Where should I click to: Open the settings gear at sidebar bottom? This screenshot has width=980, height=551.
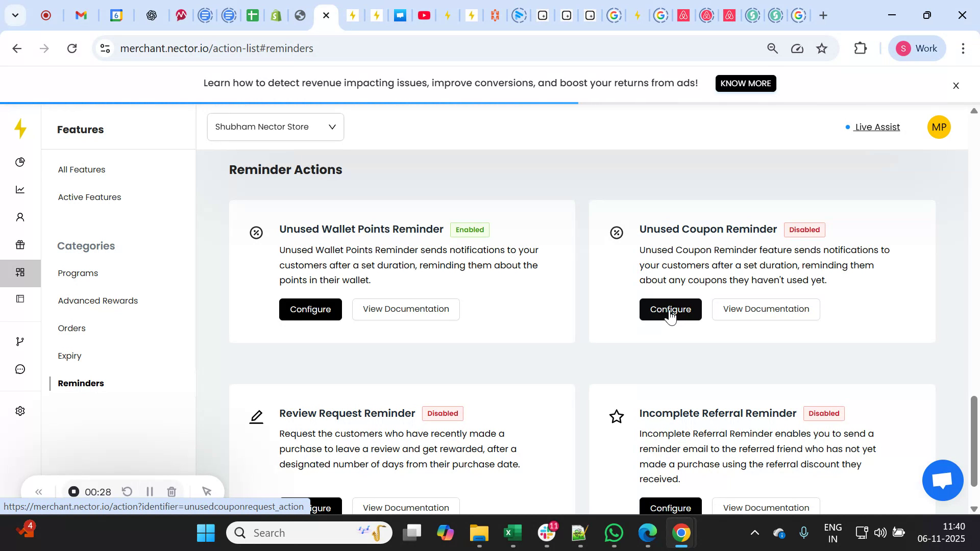(x=20, y=411)
